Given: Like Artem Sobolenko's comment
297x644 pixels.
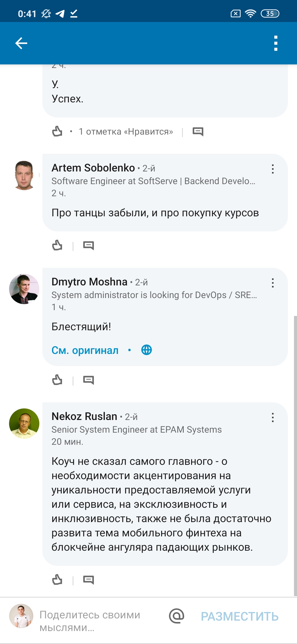Looking at the screenshot, I should pos(57,245).
